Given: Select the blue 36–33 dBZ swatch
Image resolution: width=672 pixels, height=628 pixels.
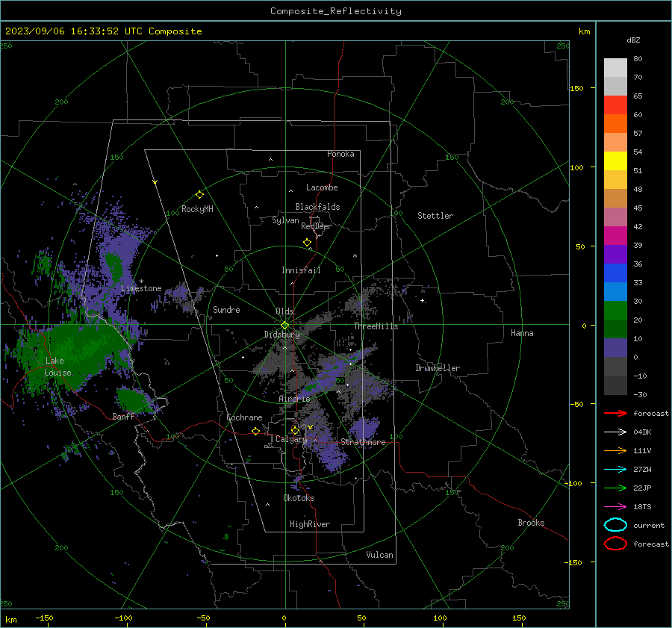Looking at the screenshot, I should 615,273.
